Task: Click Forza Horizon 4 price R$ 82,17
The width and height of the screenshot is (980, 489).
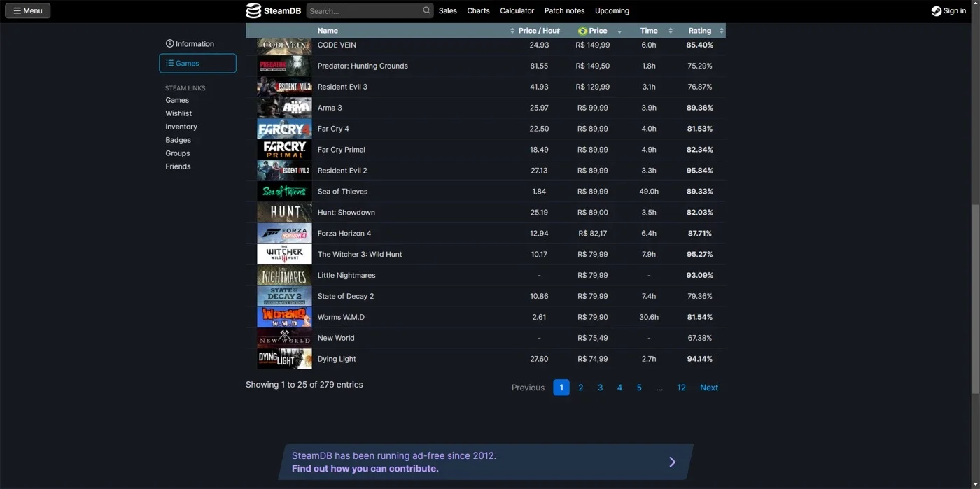Action: click(593, 234)
